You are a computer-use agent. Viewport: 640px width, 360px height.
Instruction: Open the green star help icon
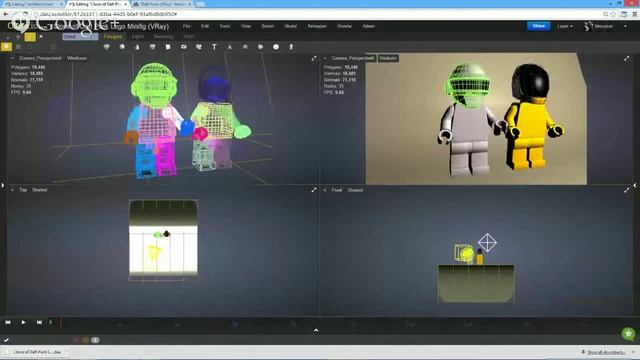coord(629,333)
